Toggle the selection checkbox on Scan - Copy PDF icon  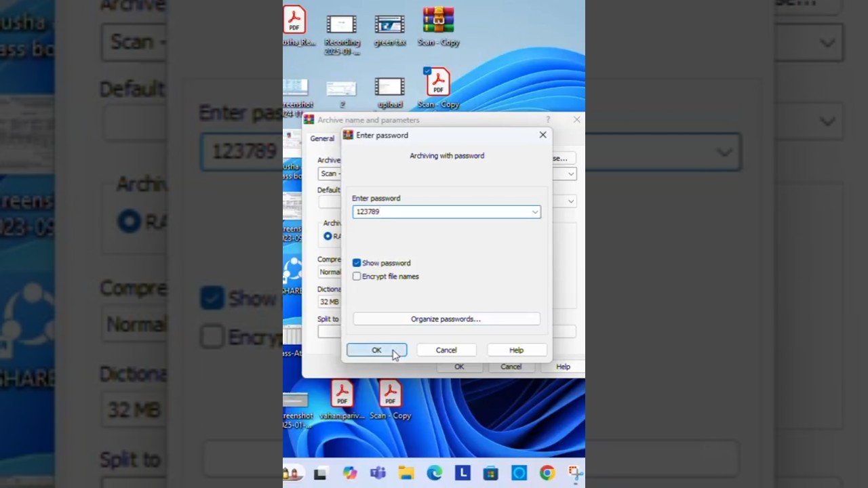coord(427,70)
